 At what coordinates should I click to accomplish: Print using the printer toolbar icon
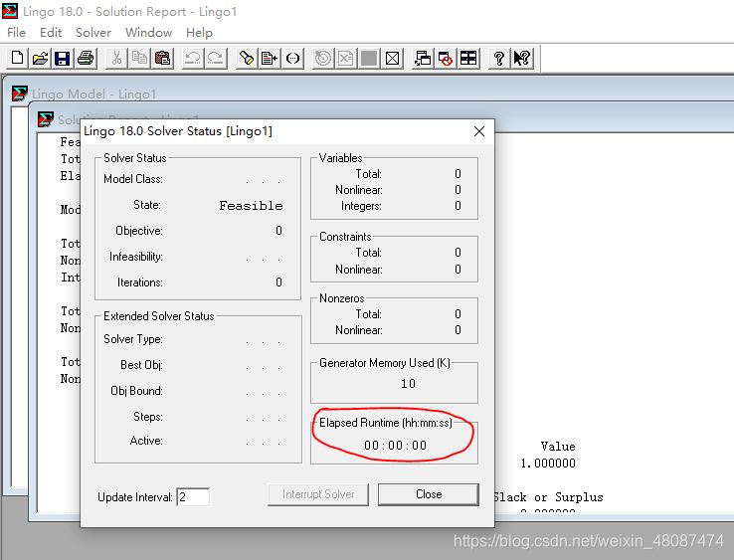[x=86, y=58]
